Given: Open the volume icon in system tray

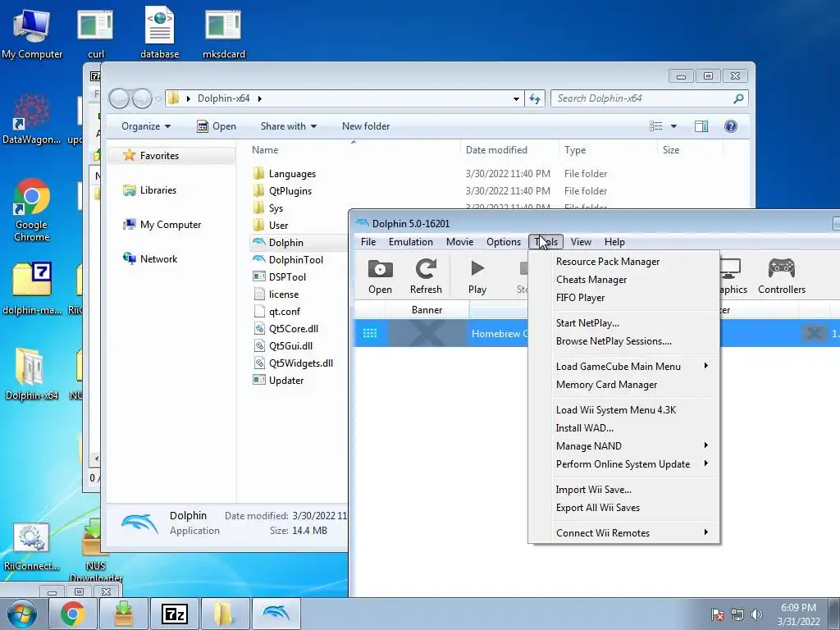Looking at the screenshot, I should tap(756, 614).
